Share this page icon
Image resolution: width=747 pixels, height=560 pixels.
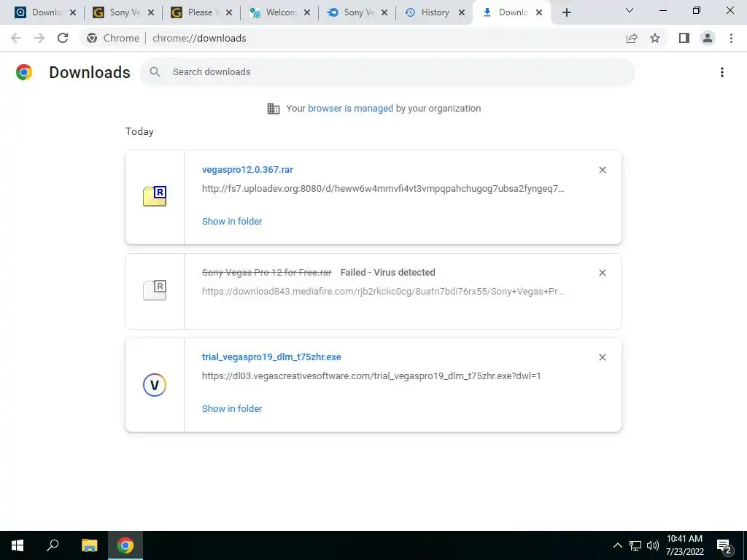pyautogui.click(x=632, y=38)
